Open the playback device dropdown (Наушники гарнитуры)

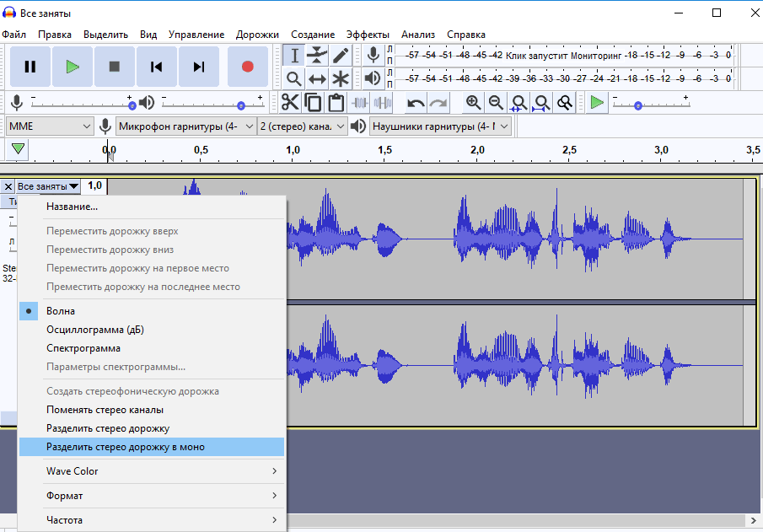(x=440, y=126)
